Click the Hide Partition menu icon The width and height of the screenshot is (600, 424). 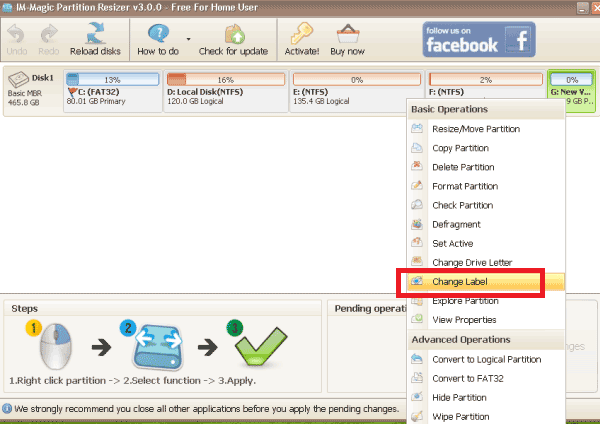tap(417, 396)
